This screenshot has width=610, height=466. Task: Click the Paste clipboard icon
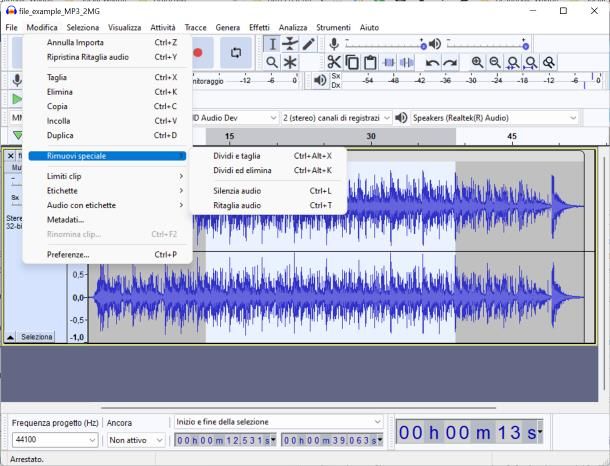(370, 62)
